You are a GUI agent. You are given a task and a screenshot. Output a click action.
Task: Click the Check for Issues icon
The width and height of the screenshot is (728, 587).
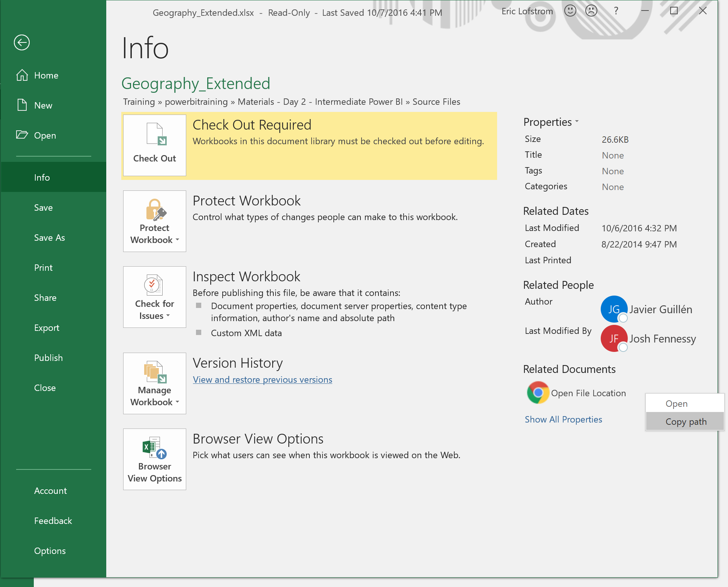pos(154,285)
